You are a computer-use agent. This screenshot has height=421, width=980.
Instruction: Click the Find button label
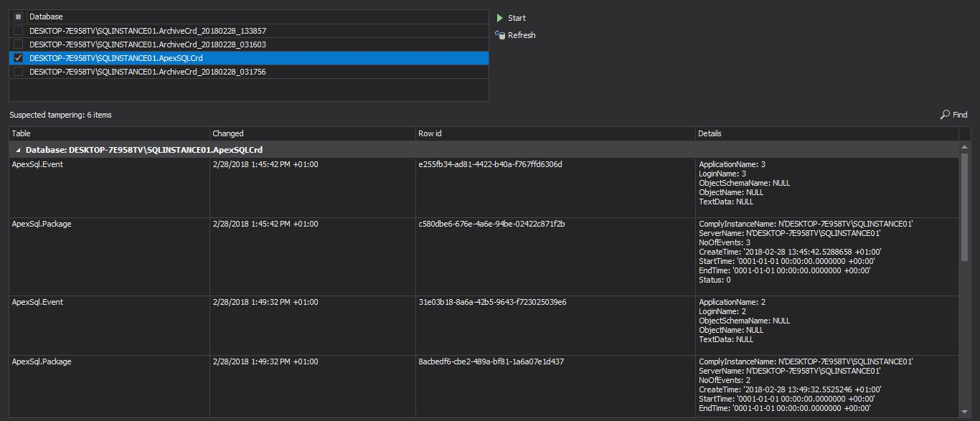coord(960,115)
